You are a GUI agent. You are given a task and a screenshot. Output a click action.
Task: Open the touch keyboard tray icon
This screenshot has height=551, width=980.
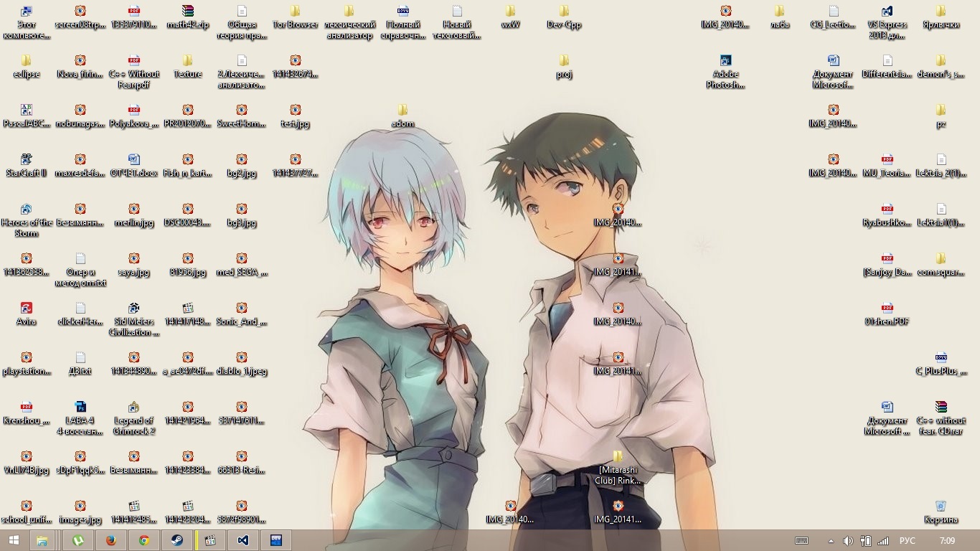(802, 541)
